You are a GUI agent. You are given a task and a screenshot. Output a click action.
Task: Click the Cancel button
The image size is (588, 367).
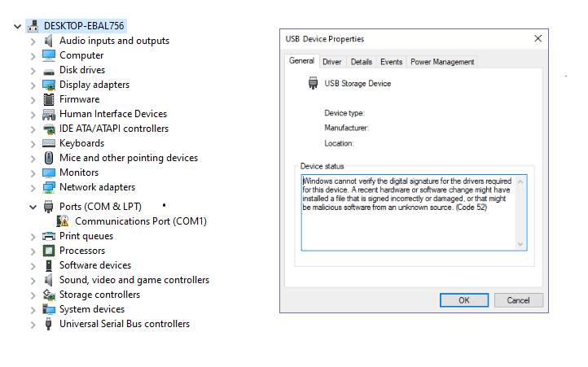[x=518, y=300]
